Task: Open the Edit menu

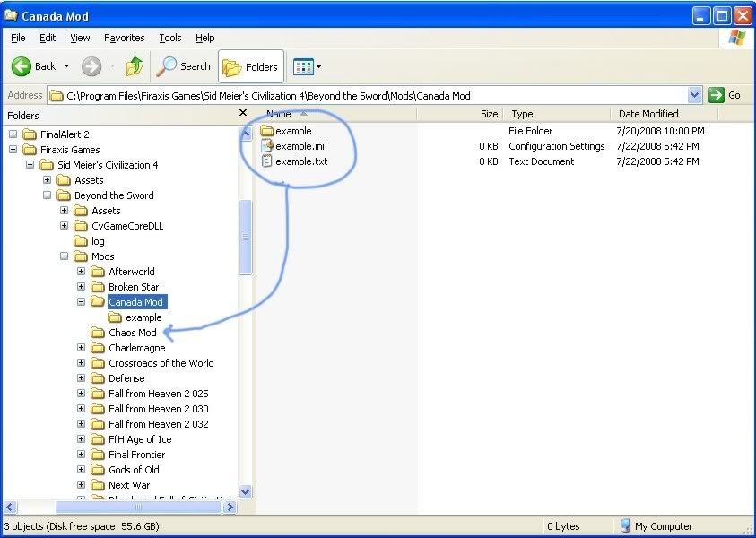Action: tap(48, 38)
